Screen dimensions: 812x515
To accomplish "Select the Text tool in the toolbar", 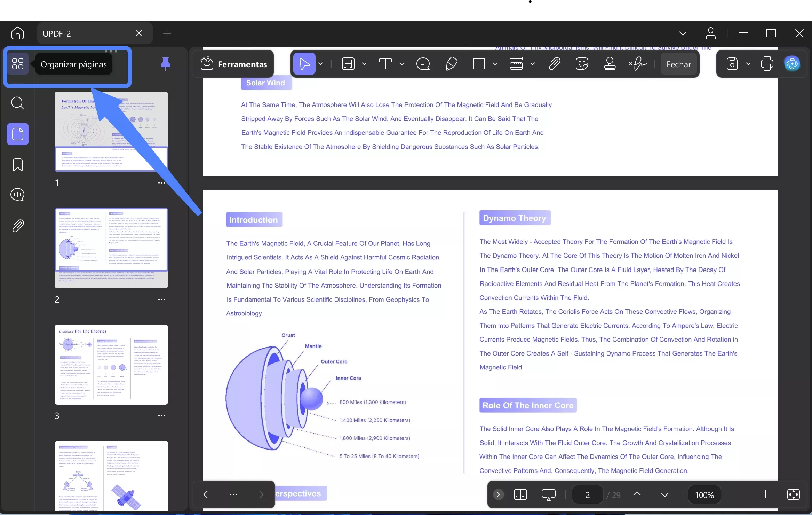I will [x=386, y=64].
